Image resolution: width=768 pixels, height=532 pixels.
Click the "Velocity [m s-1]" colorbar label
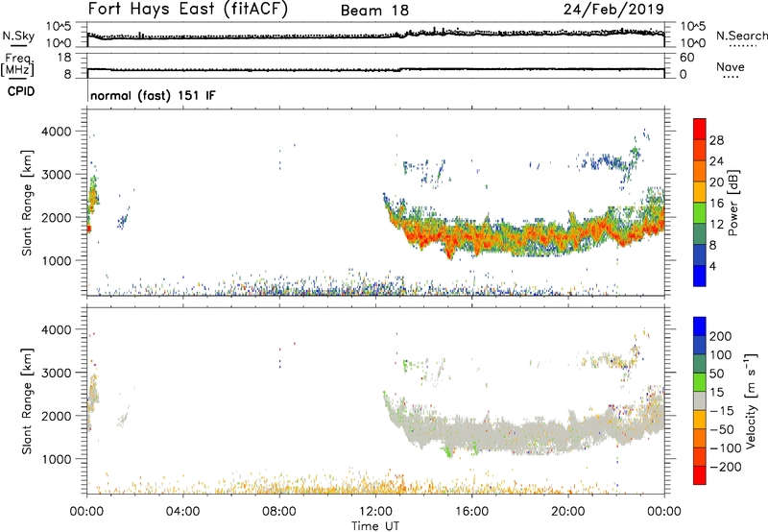[x=751, y=400]
